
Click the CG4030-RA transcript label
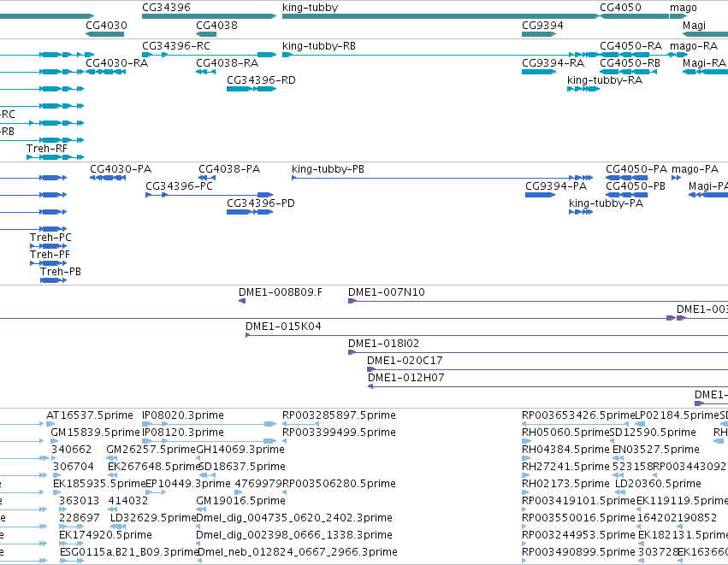click(117, 63)
